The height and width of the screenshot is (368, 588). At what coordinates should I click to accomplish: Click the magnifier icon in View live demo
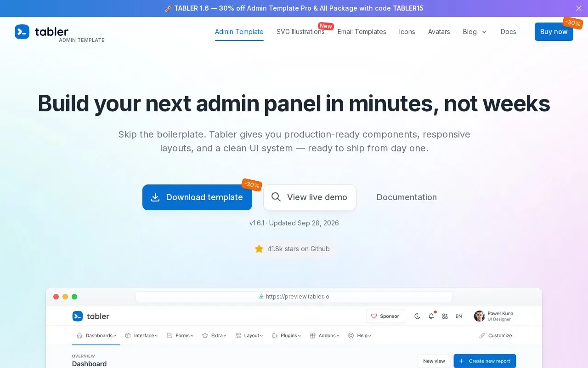click(276, 197)
